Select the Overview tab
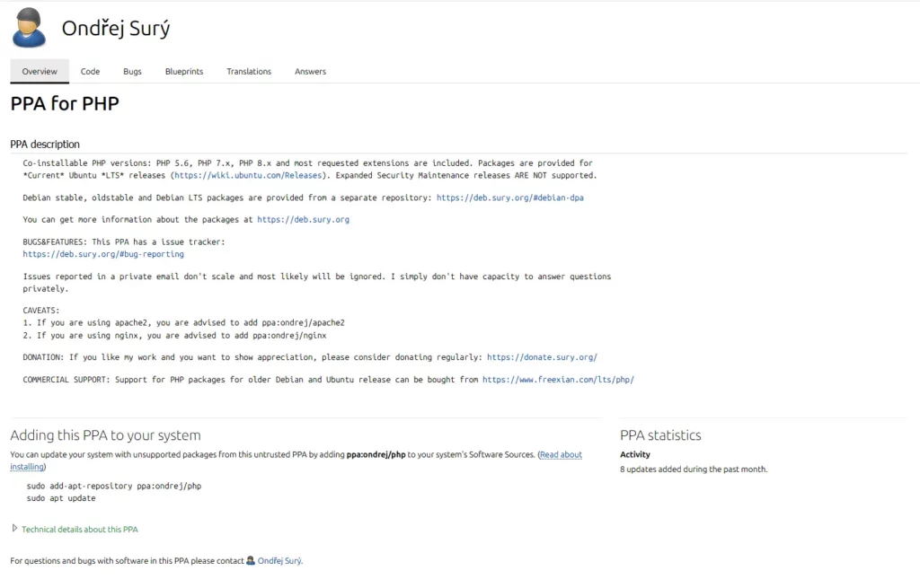The image size is (920, 588). [x=40, y=72]
